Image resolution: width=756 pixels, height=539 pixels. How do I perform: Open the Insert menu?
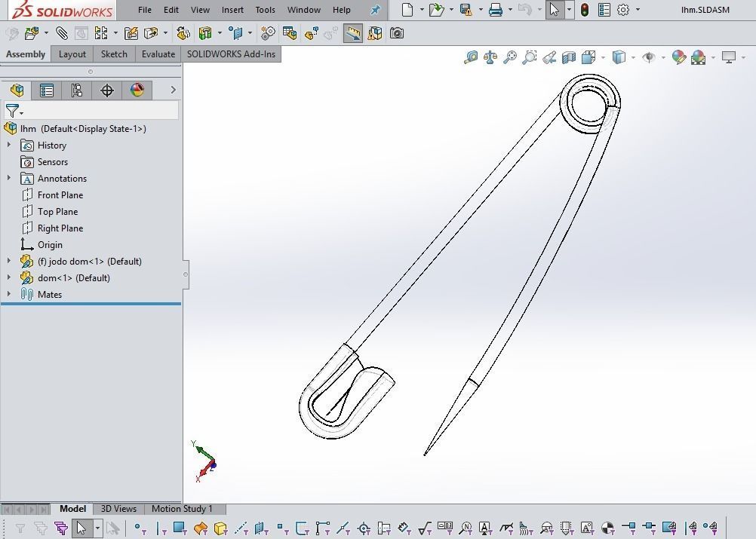(x=232, y=10)
